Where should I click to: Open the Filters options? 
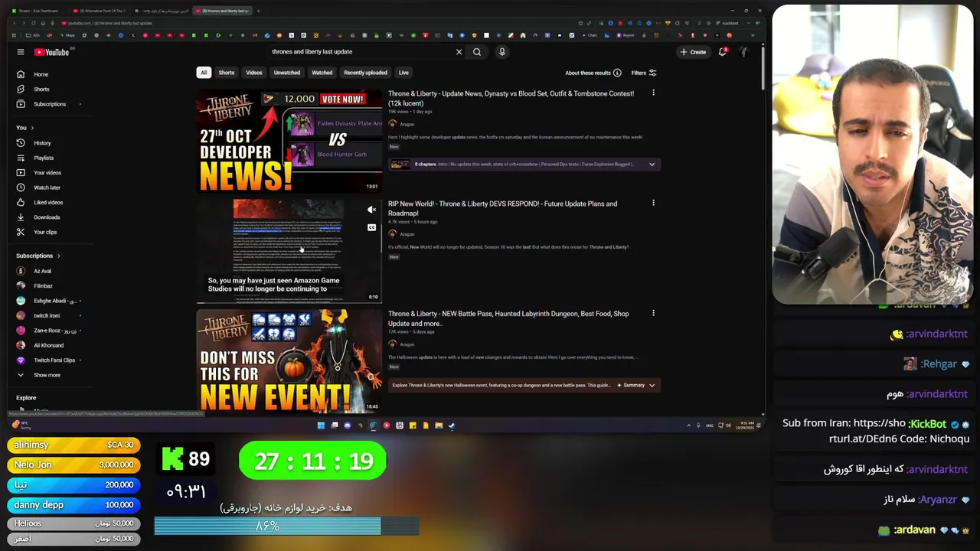pos(644,73)
